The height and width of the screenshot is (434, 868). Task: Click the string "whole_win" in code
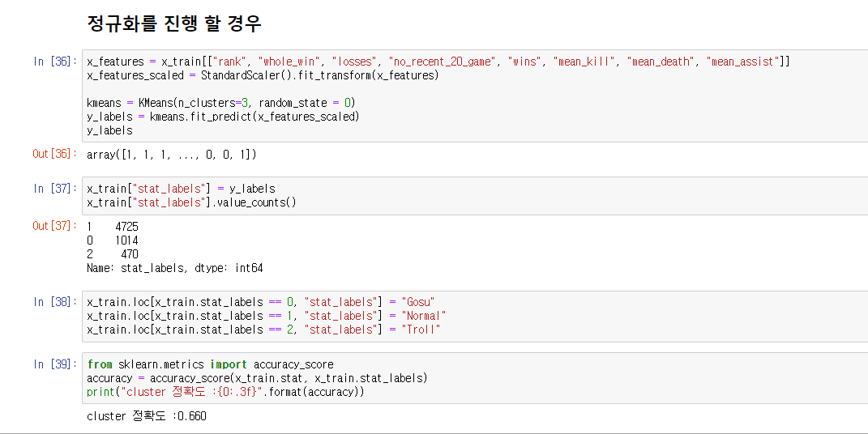coord(289,62)
